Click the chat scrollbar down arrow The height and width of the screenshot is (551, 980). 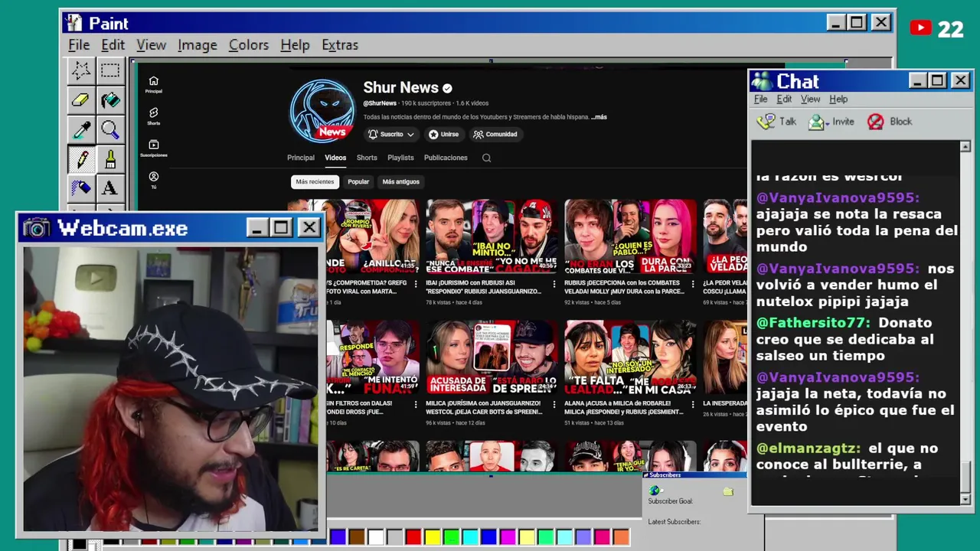(965, 499)
